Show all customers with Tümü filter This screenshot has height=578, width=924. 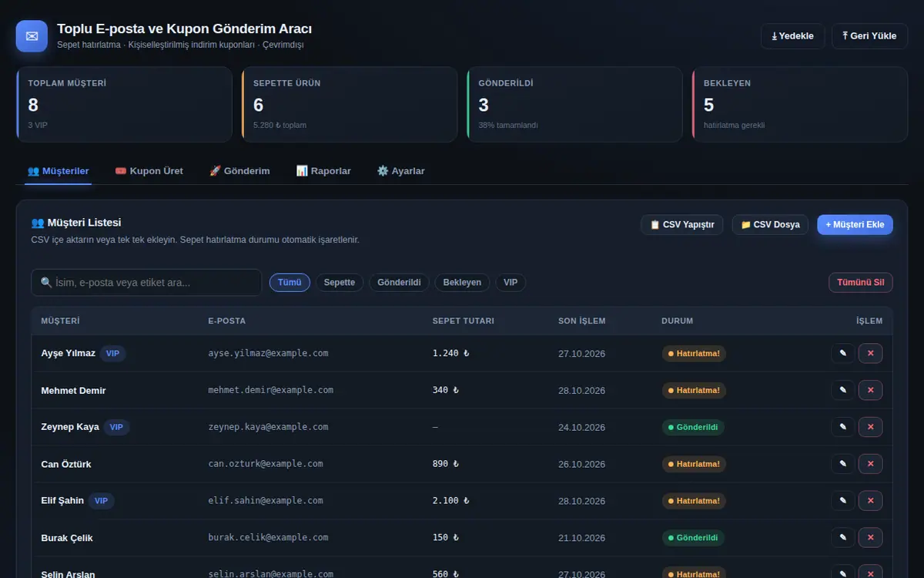pyautogui.click(x=290, y=283)
